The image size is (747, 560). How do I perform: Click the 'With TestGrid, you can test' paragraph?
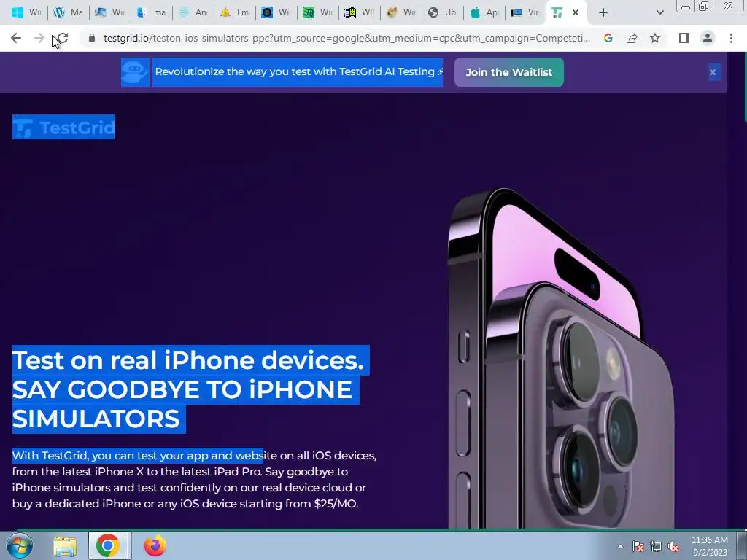point(194,480)
